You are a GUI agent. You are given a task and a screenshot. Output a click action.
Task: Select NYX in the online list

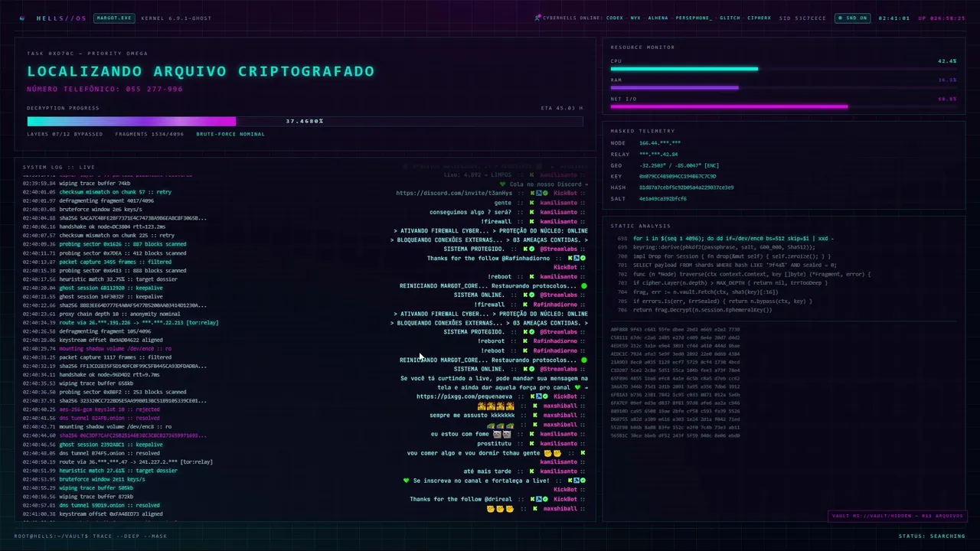(x=635, y=18)
